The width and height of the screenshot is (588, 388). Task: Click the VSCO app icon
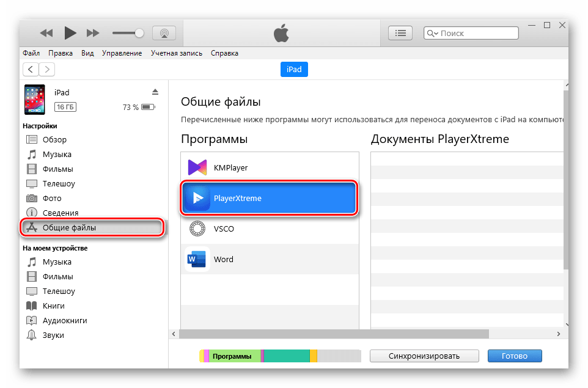tap(197, 229)
